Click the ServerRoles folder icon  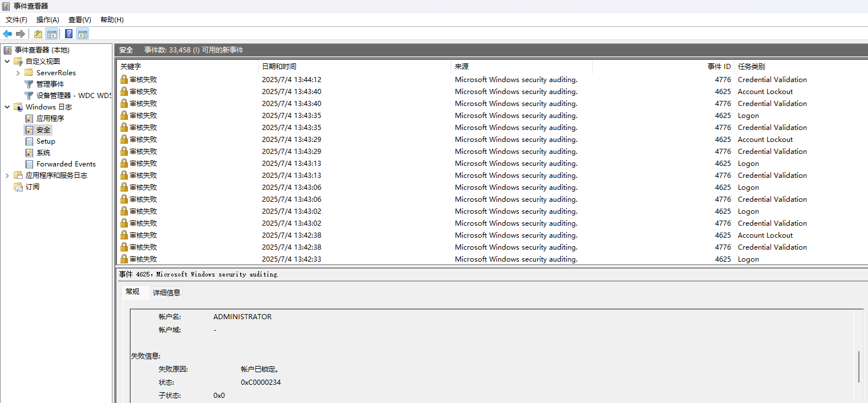coord(29,73)
